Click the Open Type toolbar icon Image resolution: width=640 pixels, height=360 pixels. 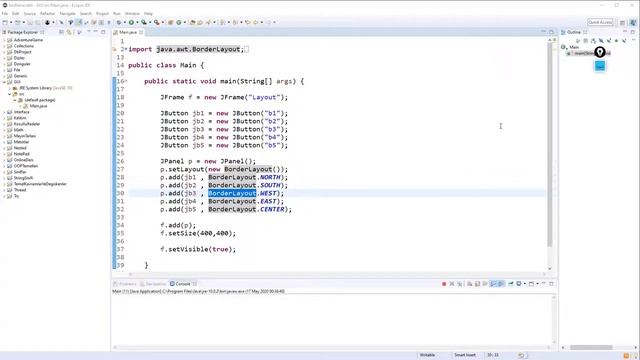(192, 22)
